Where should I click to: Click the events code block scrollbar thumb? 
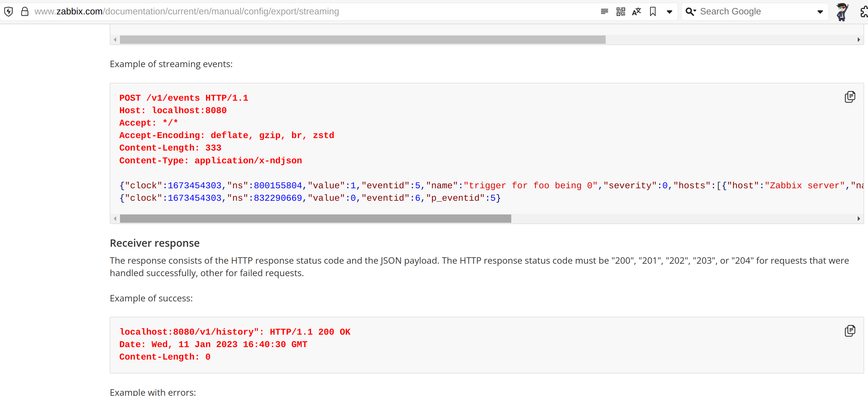(x=315, y=219)
